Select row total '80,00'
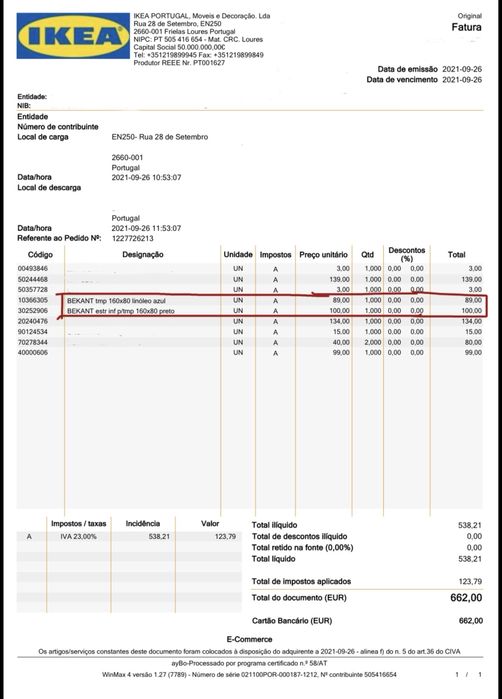This screenshot has width=502, height=699. click(473, 342)
